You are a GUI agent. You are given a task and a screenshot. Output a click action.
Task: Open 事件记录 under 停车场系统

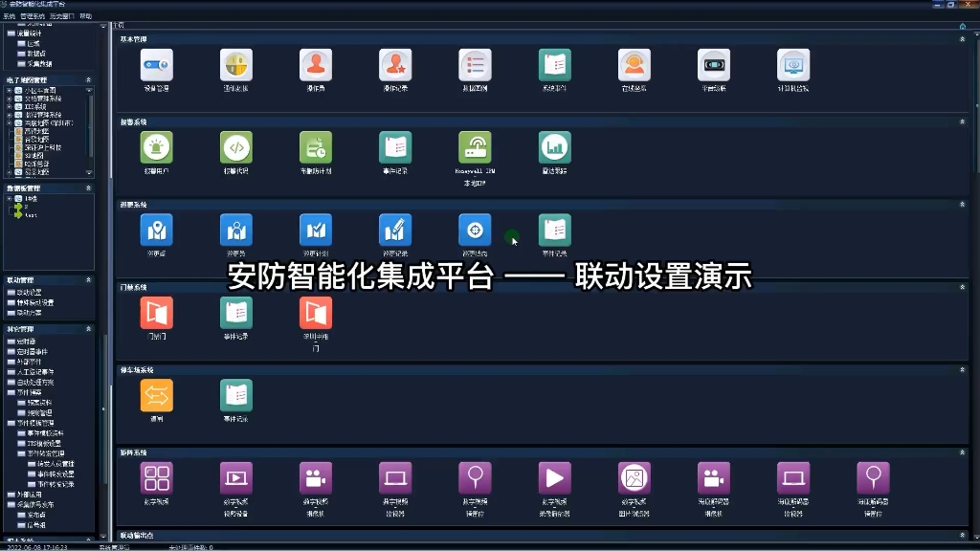click(x=235, y=395)
